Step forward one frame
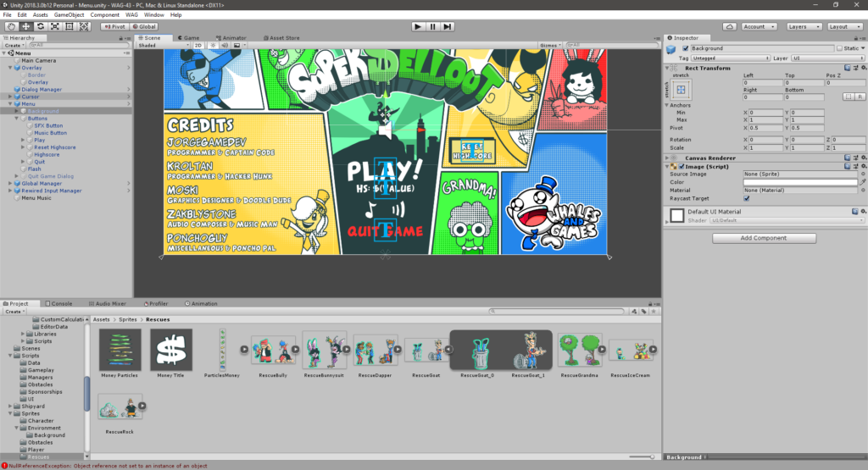Image resolution: width=868 pixels, height=470 pixels. click(x=448, y=26)
